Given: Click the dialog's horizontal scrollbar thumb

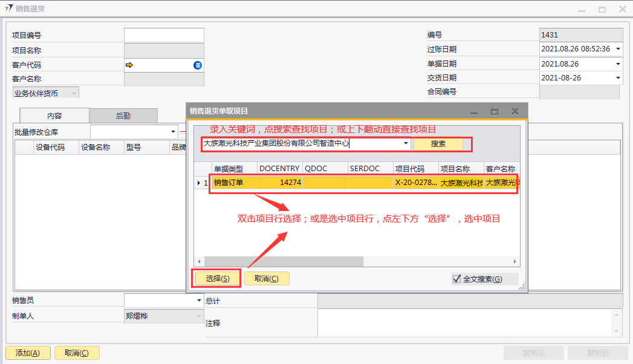Looking at the screenshot, I should pos(284,262).
